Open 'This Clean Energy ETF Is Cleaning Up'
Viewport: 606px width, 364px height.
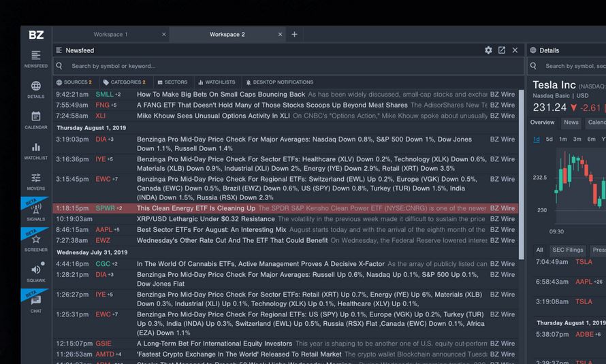tap(196, 208)
